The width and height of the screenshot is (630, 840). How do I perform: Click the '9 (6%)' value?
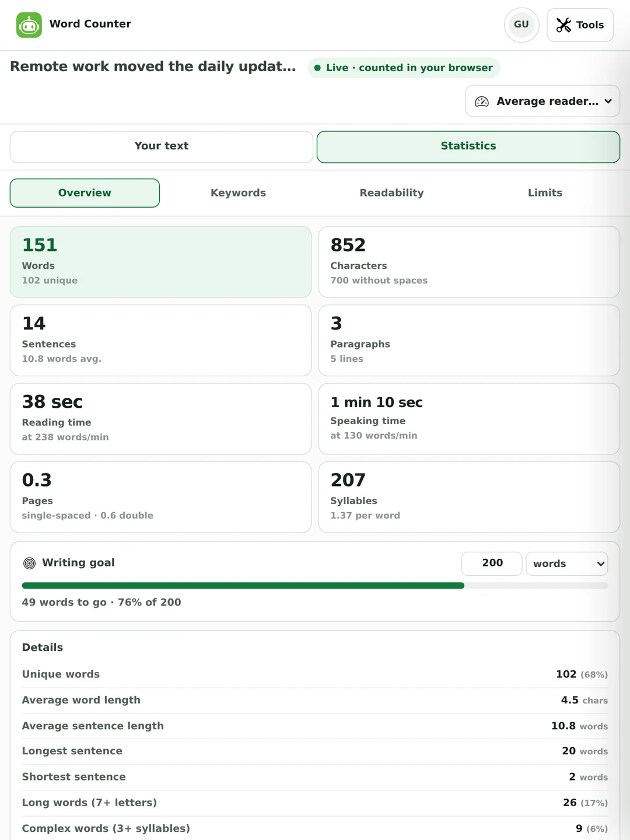coord(591,828)
